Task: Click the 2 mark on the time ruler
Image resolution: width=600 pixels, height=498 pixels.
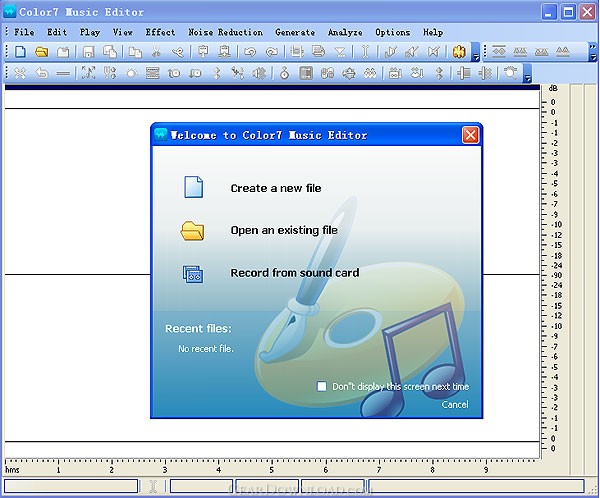Action: (111, 470)
